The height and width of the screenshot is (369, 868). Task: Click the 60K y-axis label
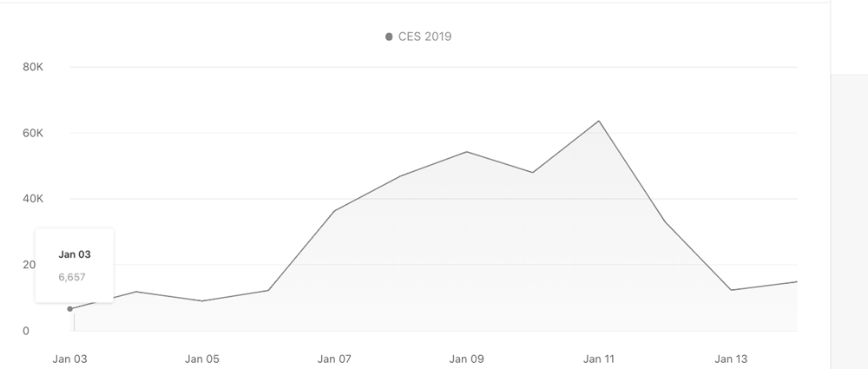pos(33,133)
